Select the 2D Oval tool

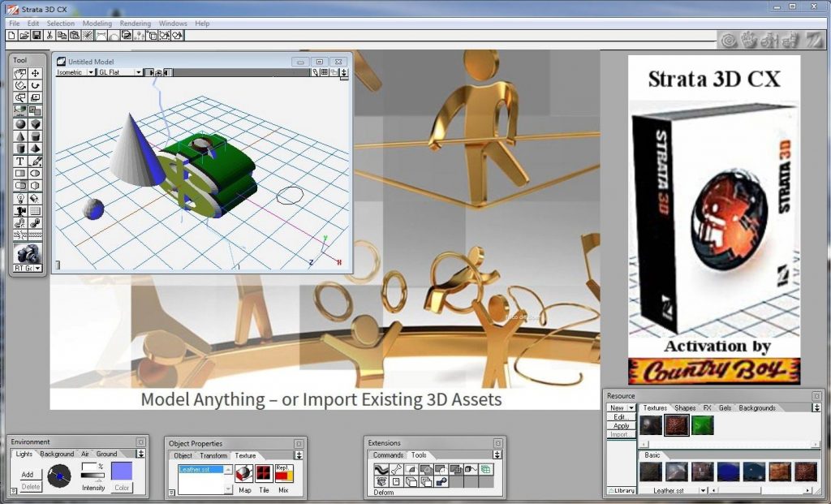[35, 174]
